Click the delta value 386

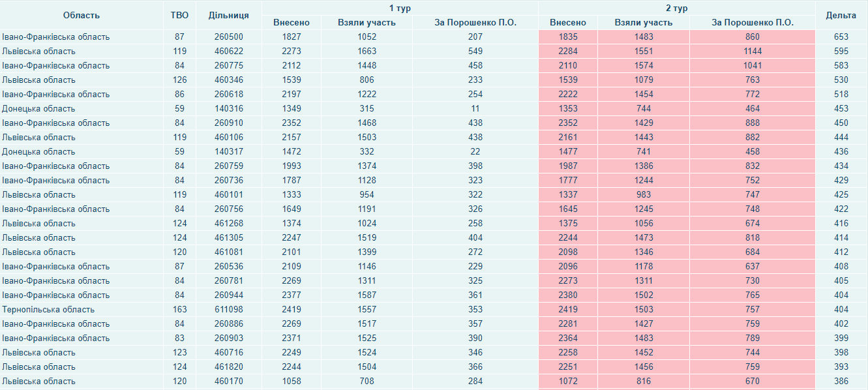coord(841,382)
